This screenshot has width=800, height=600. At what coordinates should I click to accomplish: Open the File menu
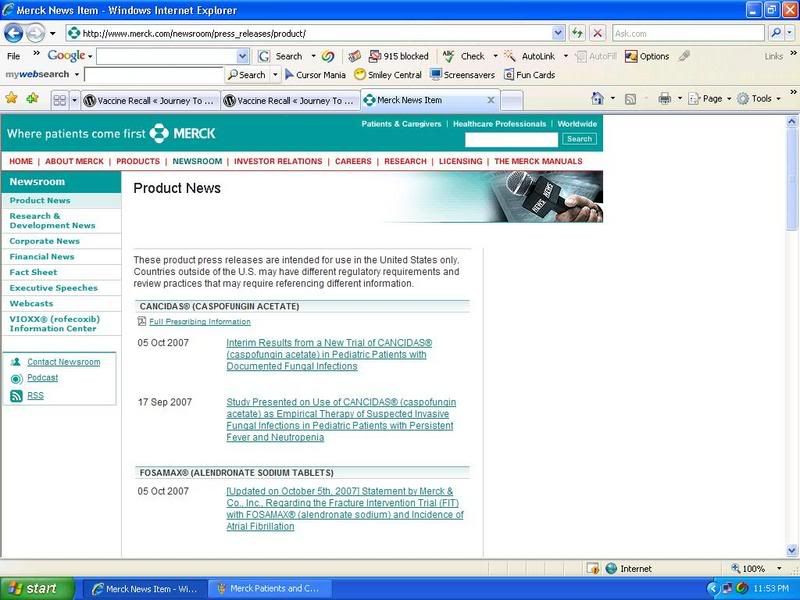(x=13, y=56)
